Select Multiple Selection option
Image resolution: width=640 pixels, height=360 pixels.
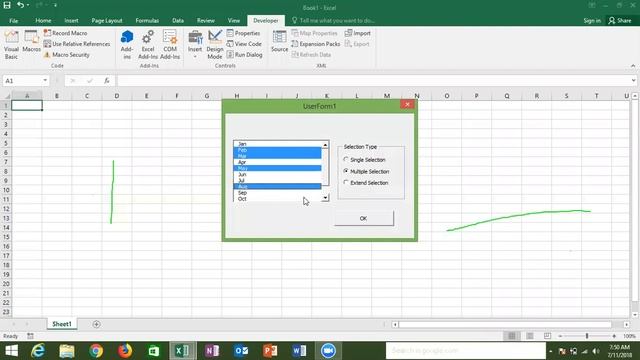pyautogui.click(x=366, y=171)
